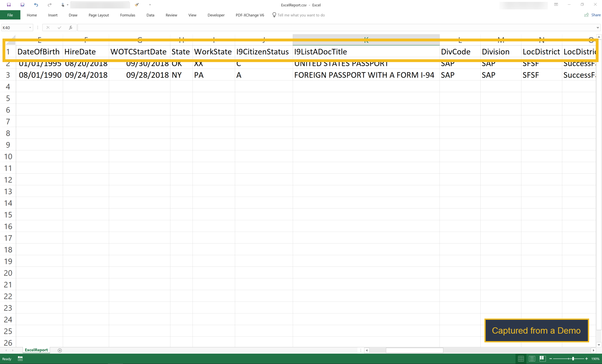Click the zoom slider handle

(573, 359)
